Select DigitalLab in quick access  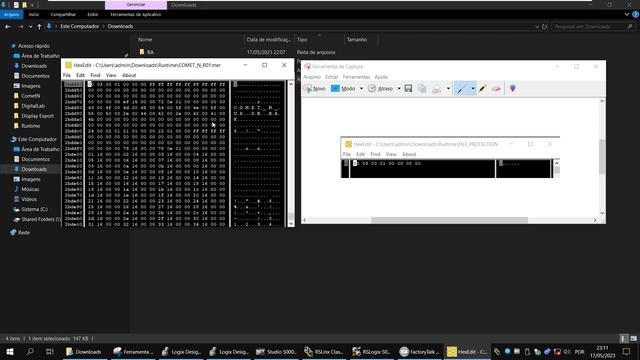33,106
